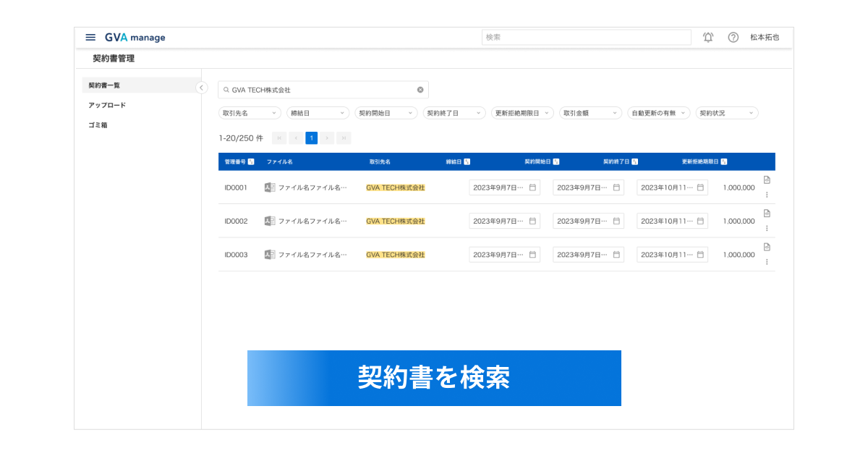Viewport: 868px width, 456px height.
Task: Click the magnifier icon in search box
Action: point(226,90)
